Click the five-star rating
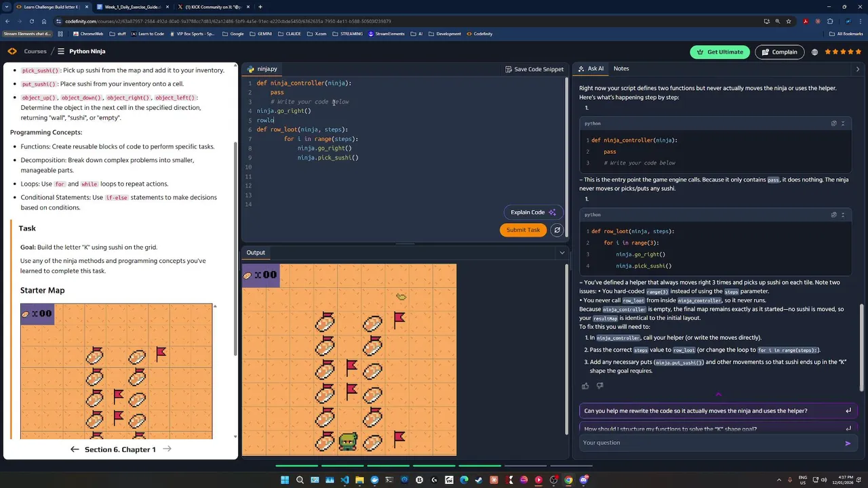 pyautogui.click(x=844, y=52)
